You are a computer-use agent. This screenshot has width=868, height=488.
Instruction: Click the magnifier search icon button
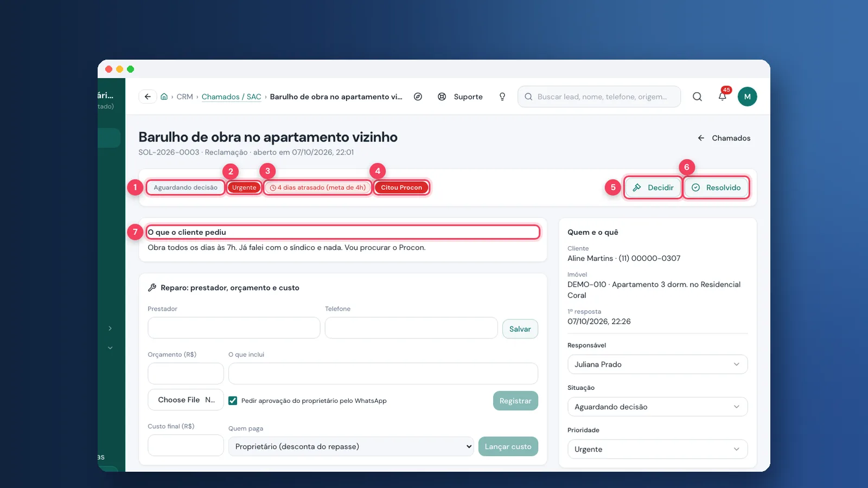click(697, 97)
